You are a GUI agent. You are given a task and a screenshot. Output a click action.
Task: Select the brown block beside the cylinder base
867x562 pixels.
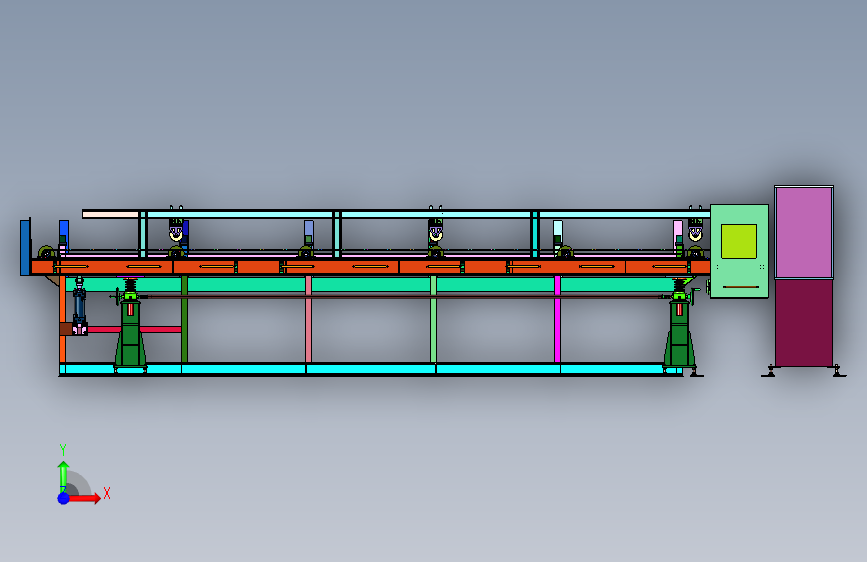(x=66, y=329)
